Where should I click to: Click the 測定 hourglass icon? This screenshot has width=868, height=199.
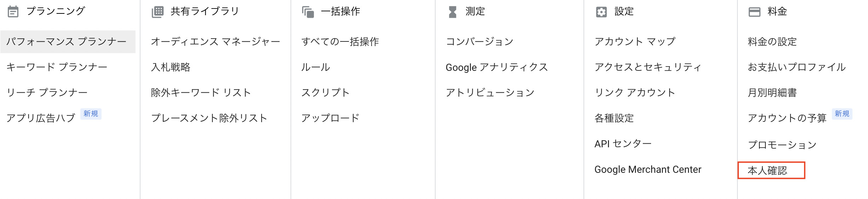(x=452, y=12)
